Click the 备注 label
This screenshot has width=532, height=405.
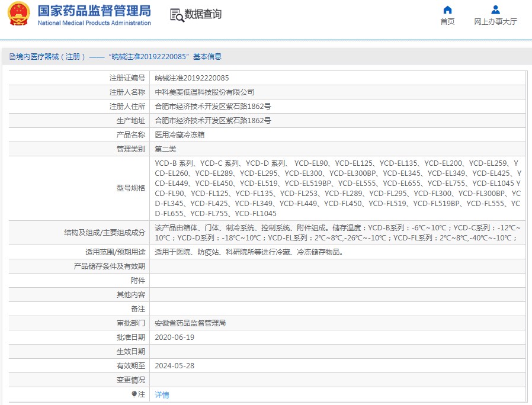click(138, 309)
